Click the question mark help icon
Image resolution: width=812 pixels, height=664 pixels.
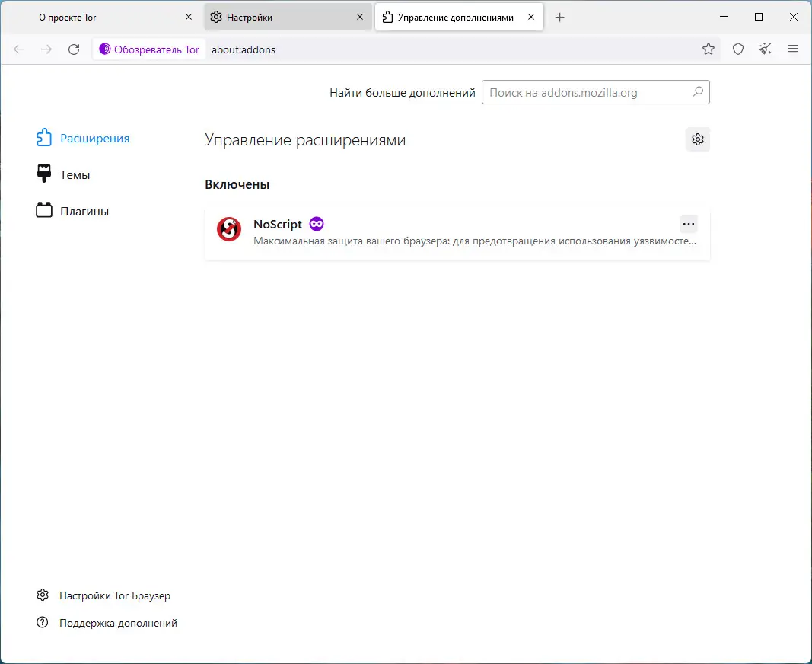click(43, 622)
